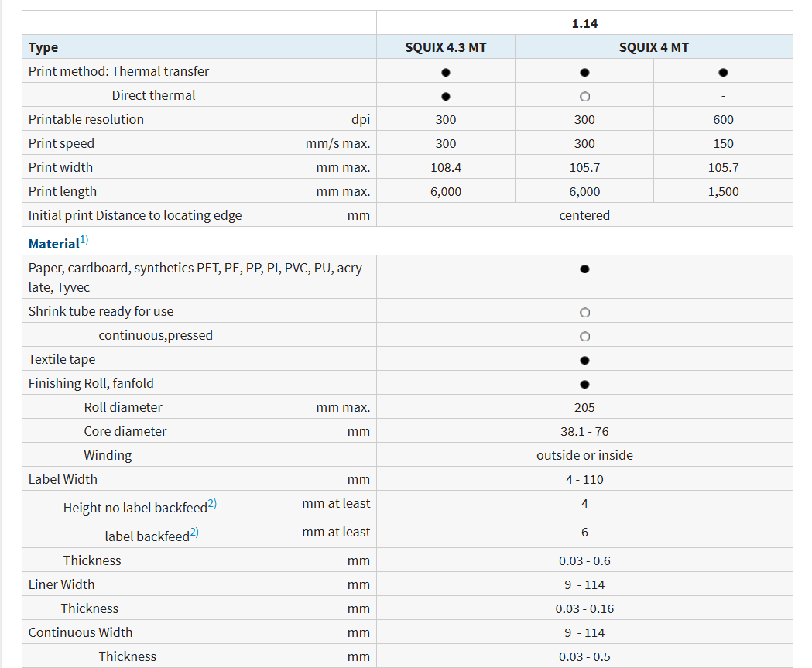Select the 'Printable resolution' row label

pos(86,120)
